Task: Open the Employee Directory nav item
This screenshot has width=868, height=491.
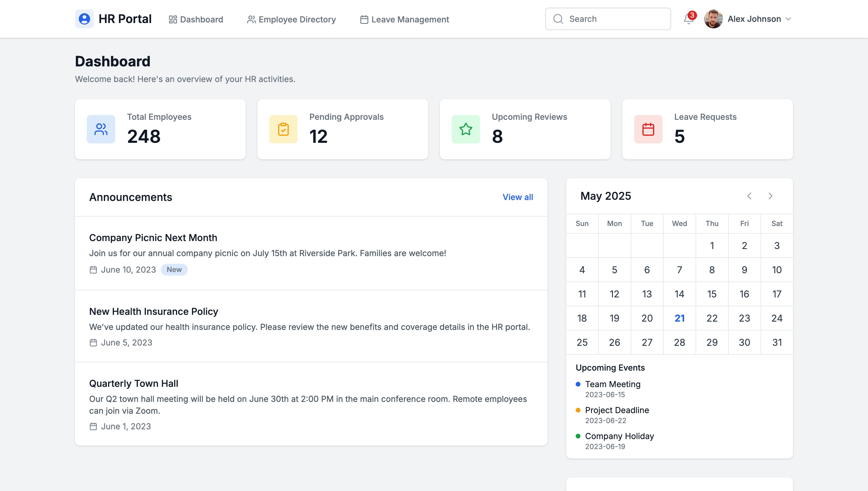Action: [291, 19]
